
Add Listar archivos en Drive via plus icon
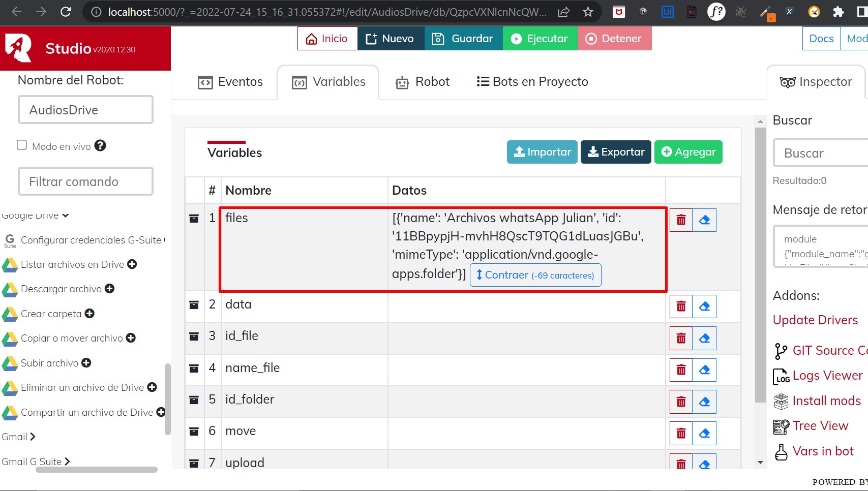click(132, 264)
